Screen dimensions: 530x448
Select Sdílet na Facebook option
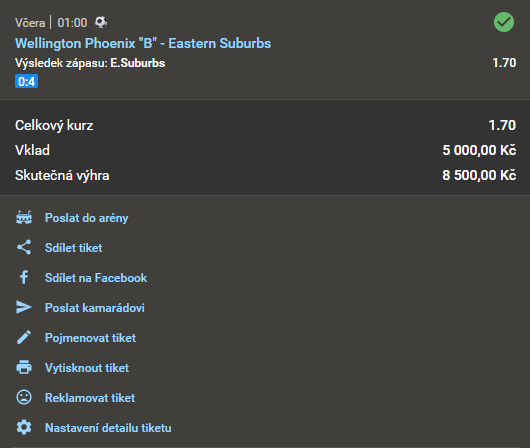click(96, 278)
